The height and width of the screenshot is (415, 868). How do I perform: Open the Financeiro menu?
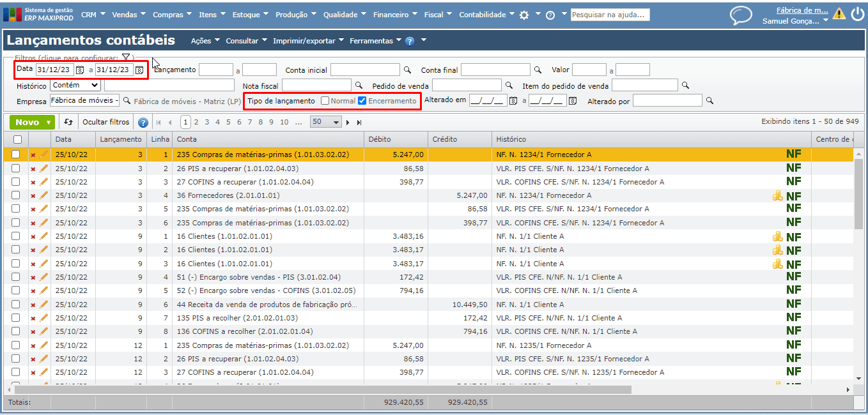[394, 15]
